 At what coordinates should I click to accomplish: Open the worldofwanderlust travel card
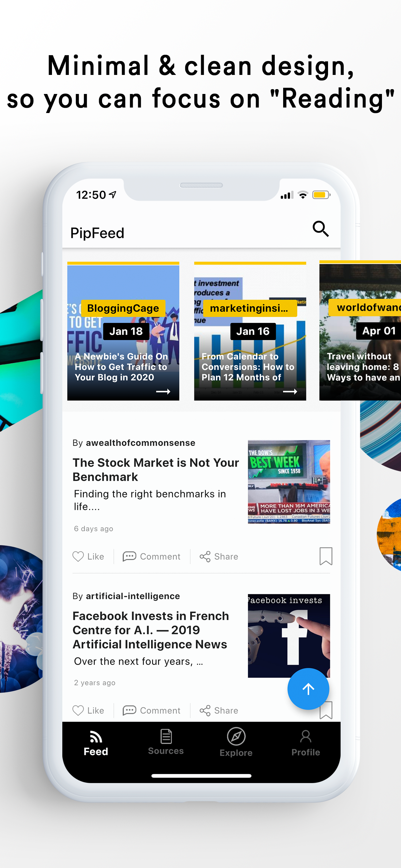coord(360,331)
